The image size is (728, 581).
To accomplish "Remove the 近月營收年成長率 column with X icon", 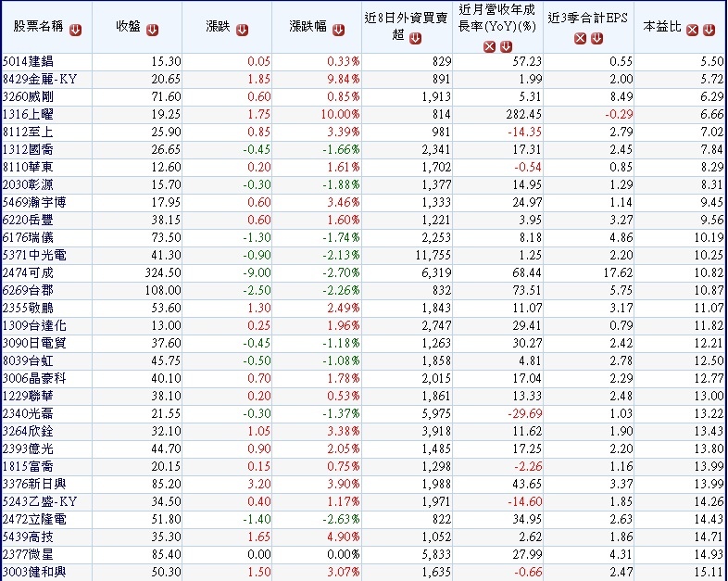I will [x=489, y=46].
